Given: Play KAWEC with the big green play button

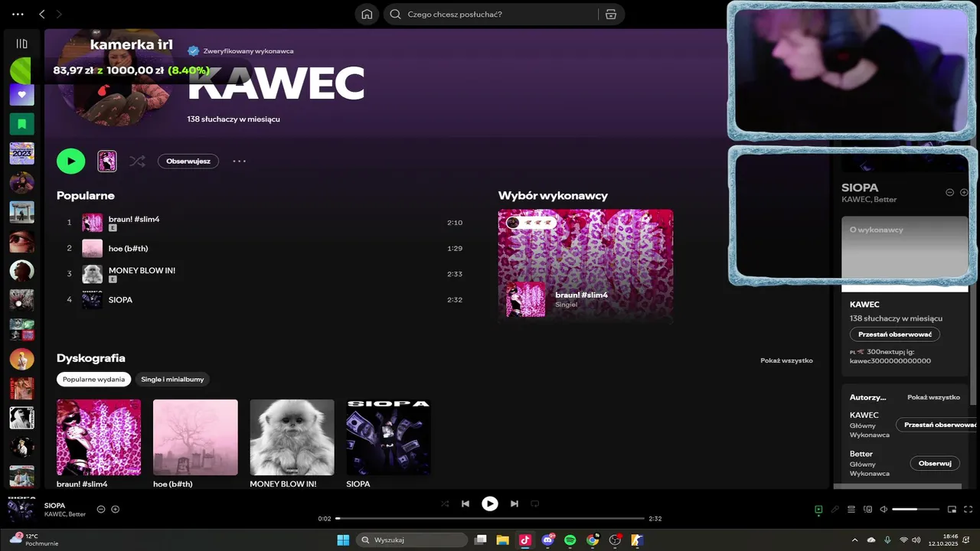Looking at the screenshot, I should click(x=70, y=161).
